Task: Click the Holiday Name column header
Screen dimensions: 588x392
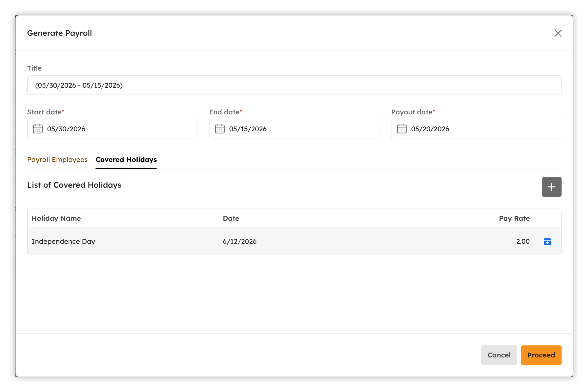Action: click(x=56, y=218)
